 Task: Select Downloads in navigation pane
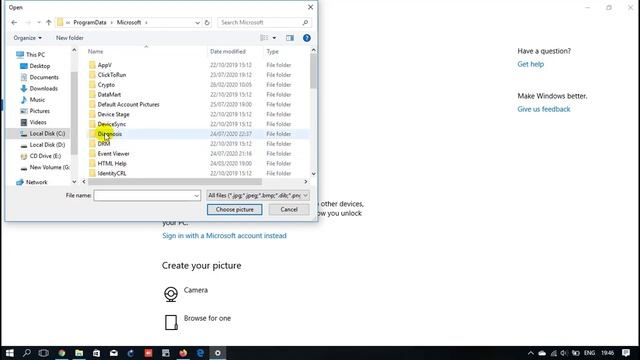44,89
